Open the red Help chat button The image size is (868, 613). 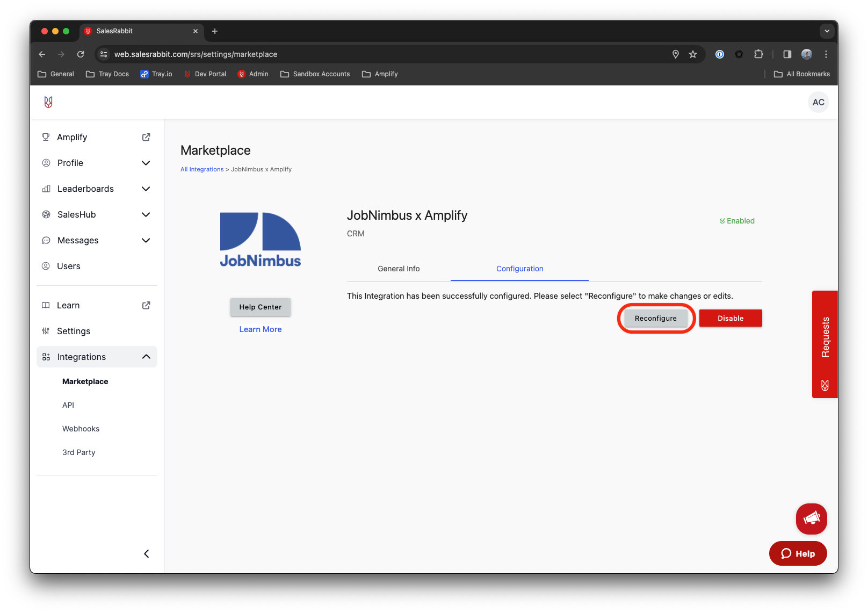pyautogui.click(x=798, y=553)
